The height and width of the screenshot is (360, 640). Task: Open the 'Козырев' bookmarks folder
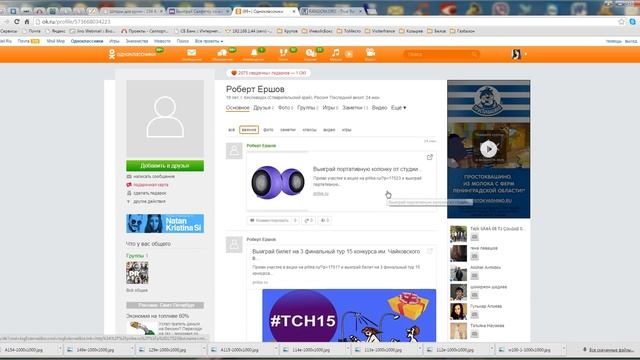pyautogui.click(x=411, y=31)
